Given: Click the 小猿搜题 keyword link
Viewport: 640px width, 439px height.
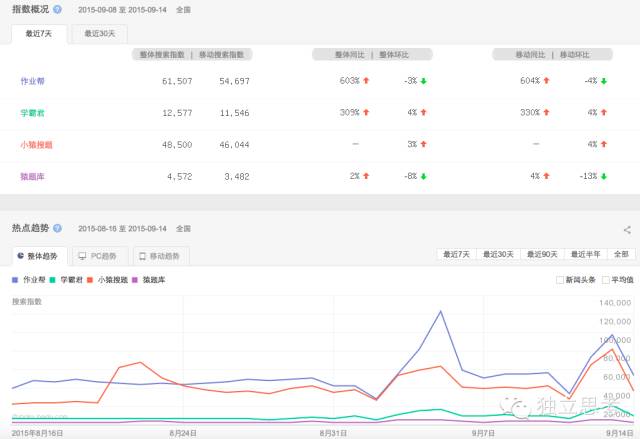Looking at the screenshot, I should point(36,145).
